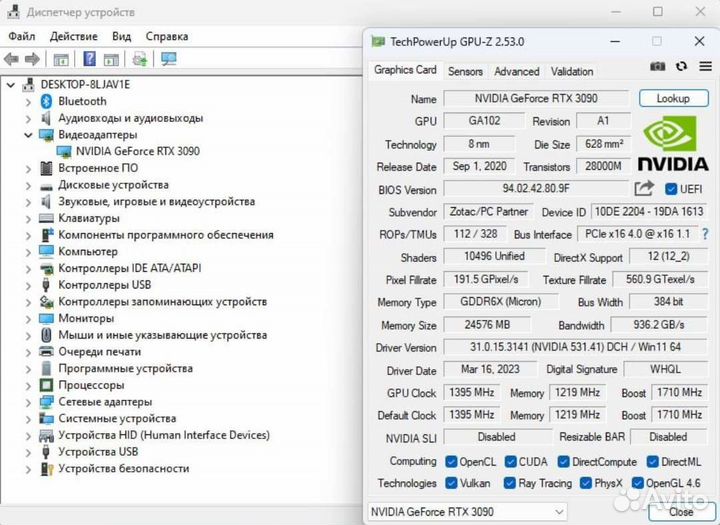The image size is (720, 525).
Task: Select Контроллеры запоминающих устройств row
Action: [153, 302]
